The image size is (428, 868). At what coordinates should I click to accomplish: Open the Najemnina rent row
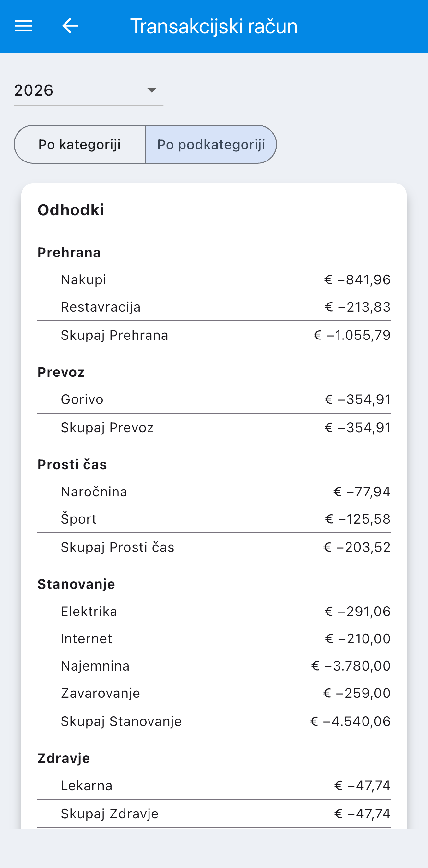pyautogui.click(x=214, y=666)
